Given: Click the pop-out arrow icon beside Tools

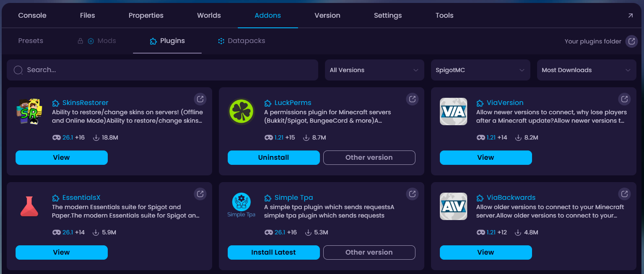Looking at the screenshot, I should (x=630, y=16).
